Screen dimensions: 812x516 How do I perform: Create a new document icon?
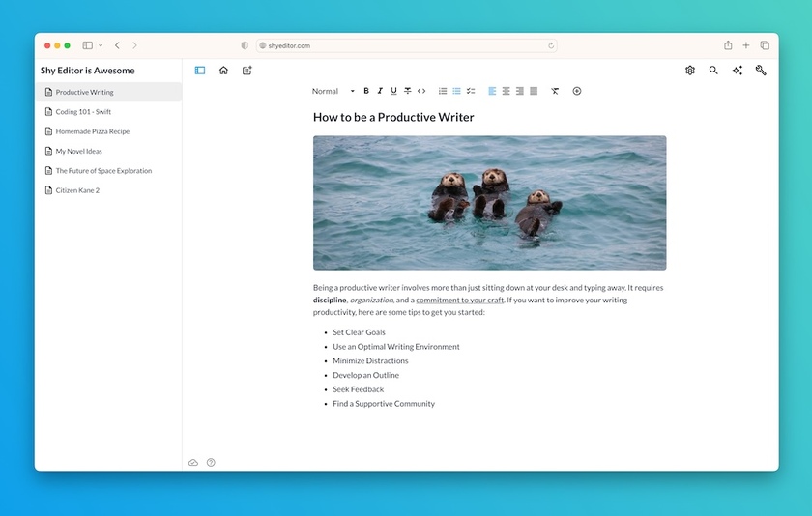[x=247, y=71]
